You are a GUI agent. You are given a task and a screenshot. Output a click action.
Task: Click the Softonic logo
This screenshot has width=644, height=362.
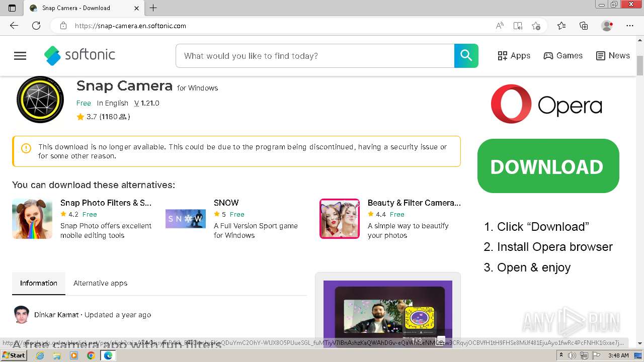[79, 55]
